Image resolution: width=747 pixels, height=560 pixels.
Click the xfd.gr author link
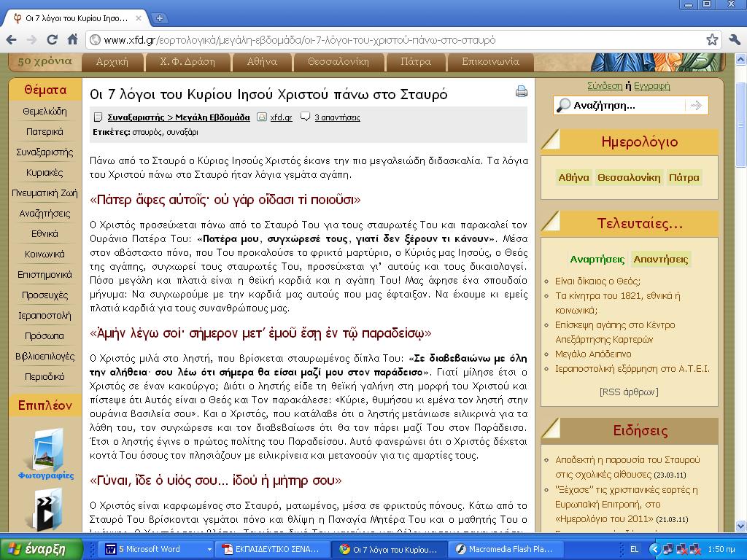tap(281, 117)
